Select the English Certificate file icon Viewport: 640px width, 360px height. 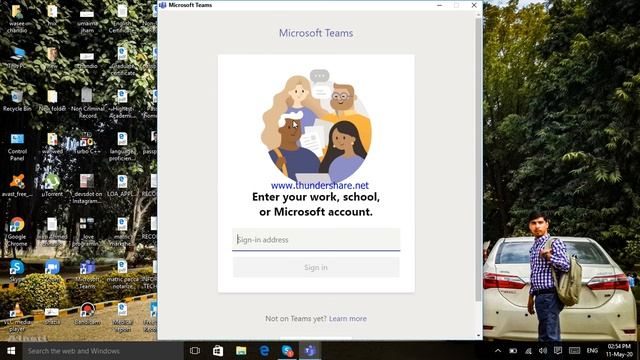pos(122,19)
